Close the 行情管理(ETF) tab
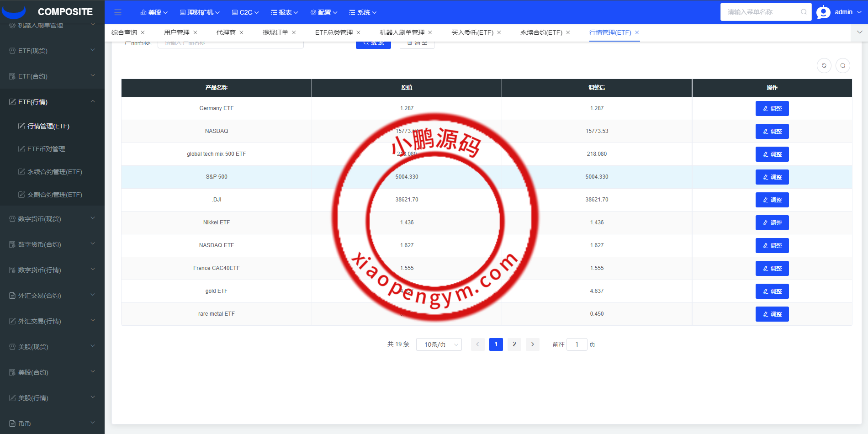 (637, 32)
